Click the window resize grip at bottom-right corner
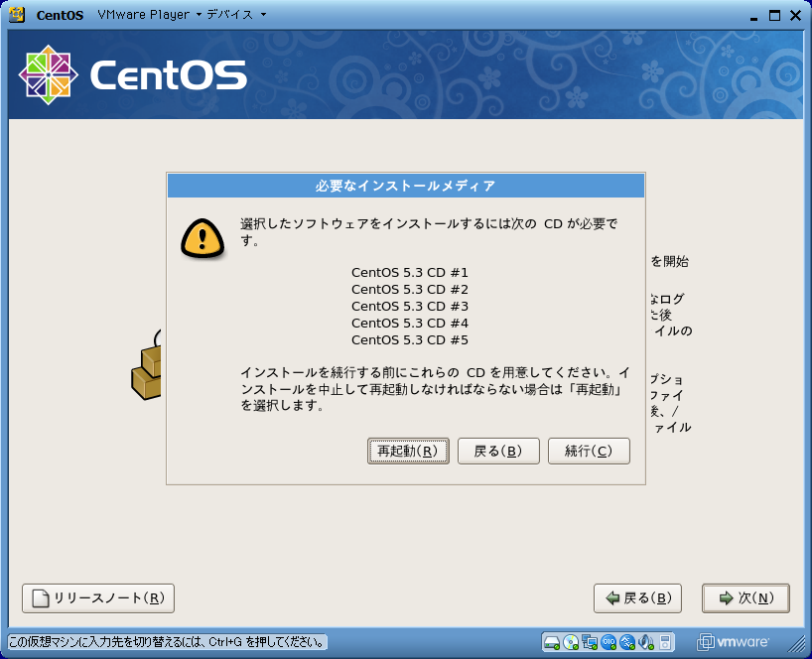812x659 pixels. click(x=796, y=643)
